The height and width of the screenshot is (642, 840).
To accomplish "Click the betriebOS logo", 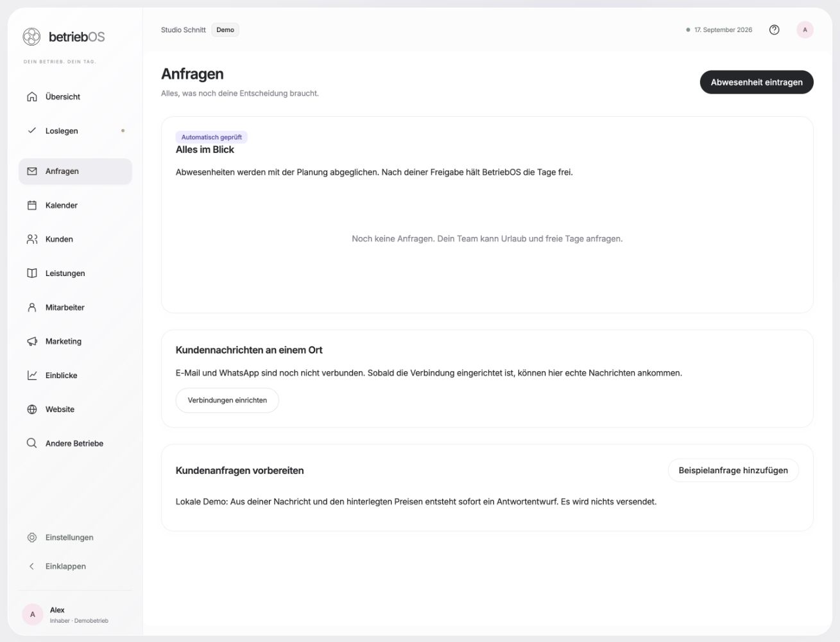I will coord(64,37).
